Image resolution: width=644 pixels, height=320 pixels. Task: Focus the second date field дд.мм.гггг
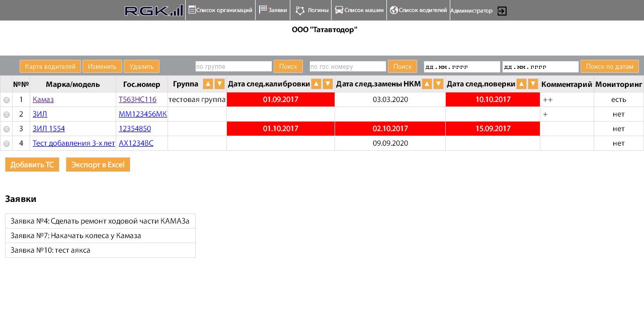pos(540,66)
